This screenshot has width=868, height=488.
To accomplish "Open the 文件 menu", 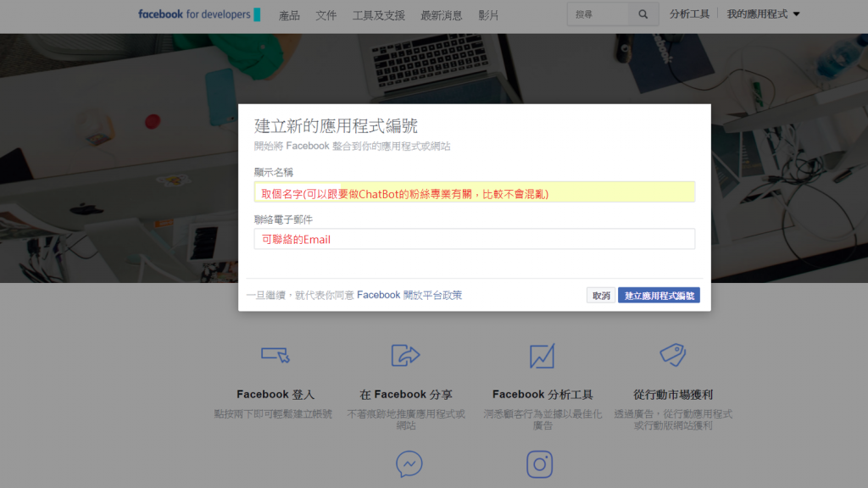I will 326,15.
